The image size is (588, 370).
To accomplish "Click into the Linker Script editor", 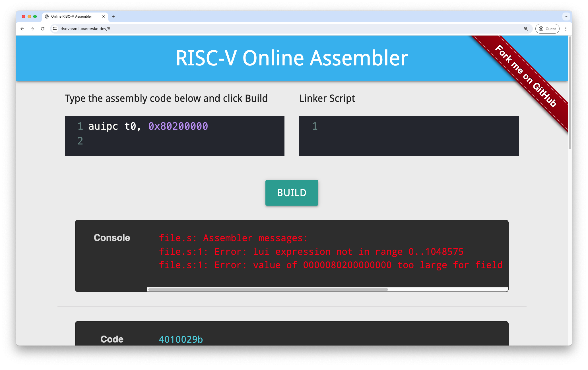I will pyautogui.click(x=409, y=136).
